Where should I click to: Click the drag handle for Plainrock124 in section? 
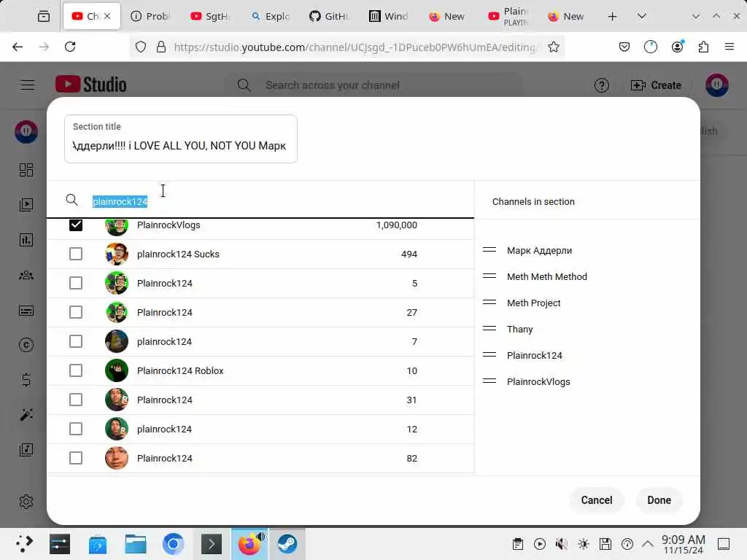tap(489, 355)
